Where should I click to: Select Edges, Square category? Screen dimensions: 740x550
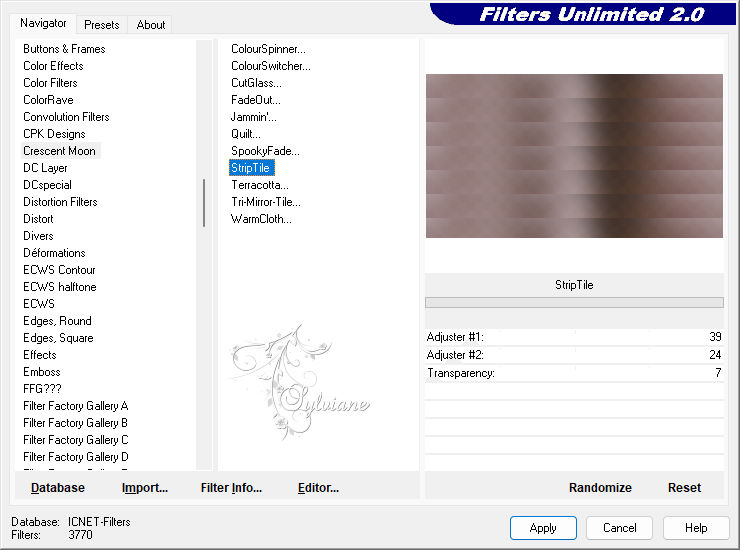[x=59, y=338]
